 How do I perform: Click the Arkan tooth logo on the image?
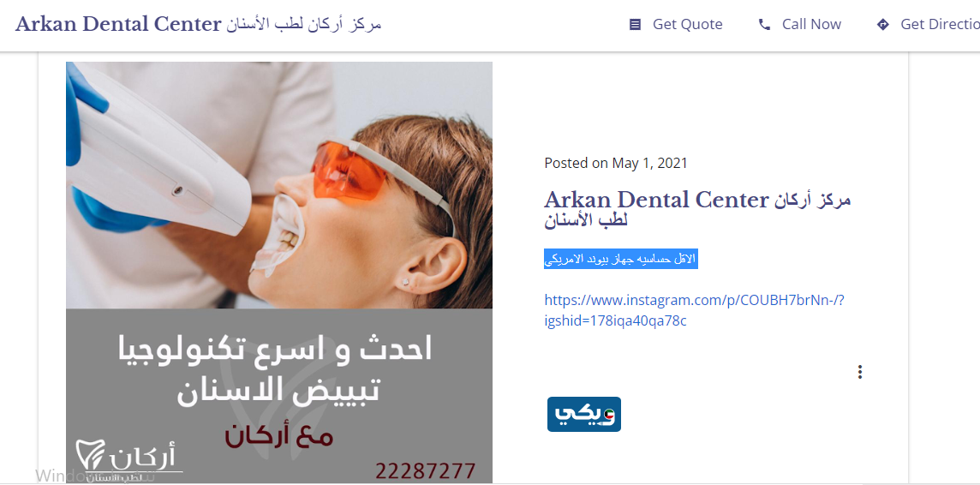tap(128, 459)
